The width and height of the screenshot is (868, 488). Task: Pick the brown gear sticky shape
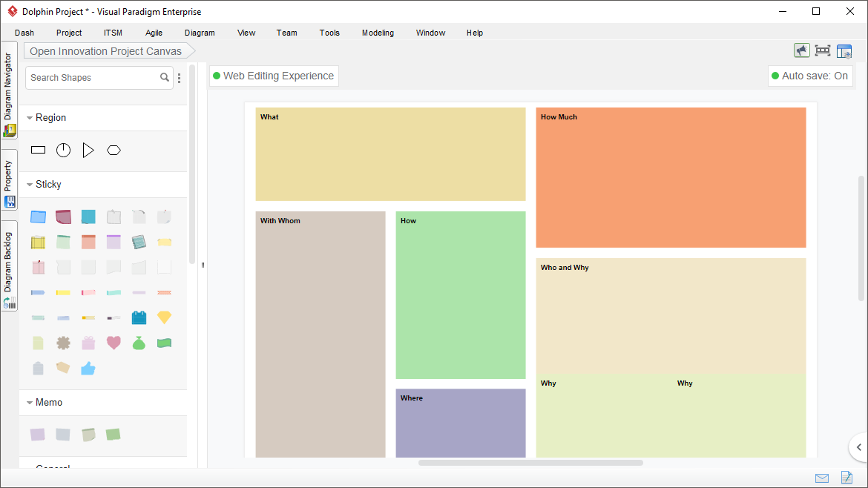click(x=63, y=343)
